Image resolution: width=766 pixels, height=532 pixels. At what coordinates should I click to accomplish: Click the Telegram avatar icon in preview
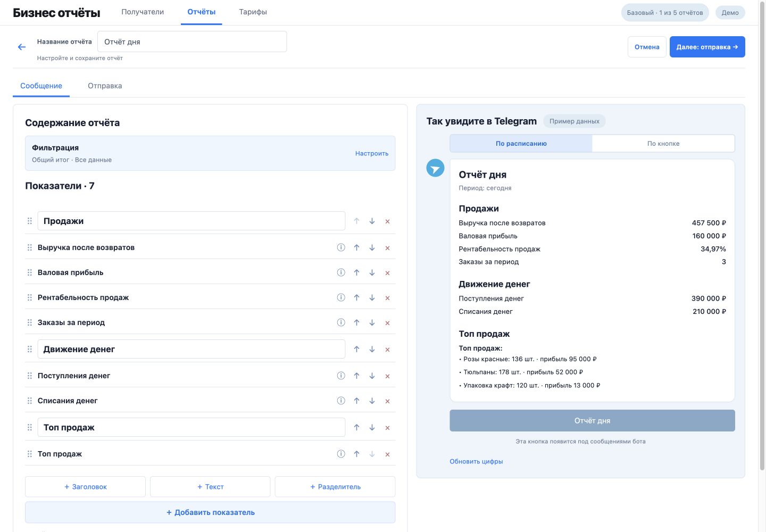point(435,168)
